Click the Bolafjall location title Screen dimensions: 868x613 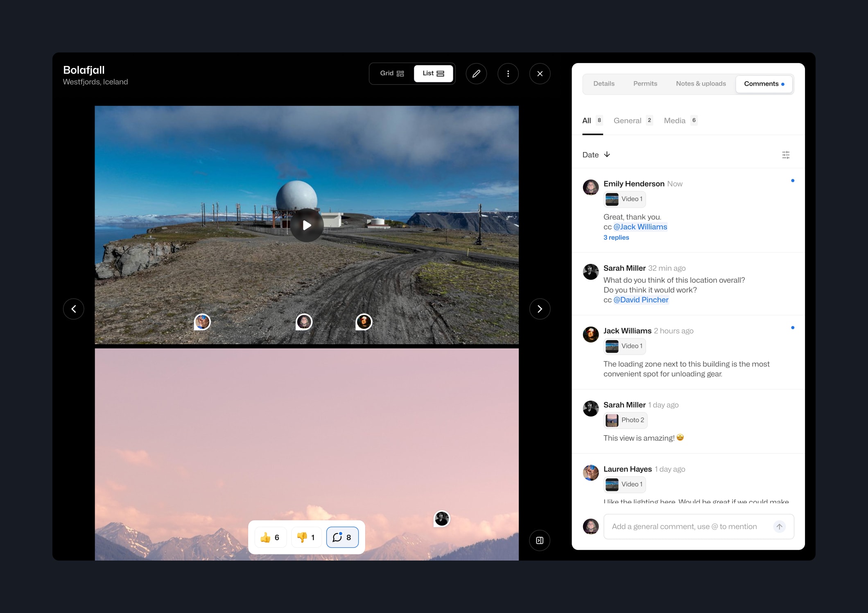point(84,70)
